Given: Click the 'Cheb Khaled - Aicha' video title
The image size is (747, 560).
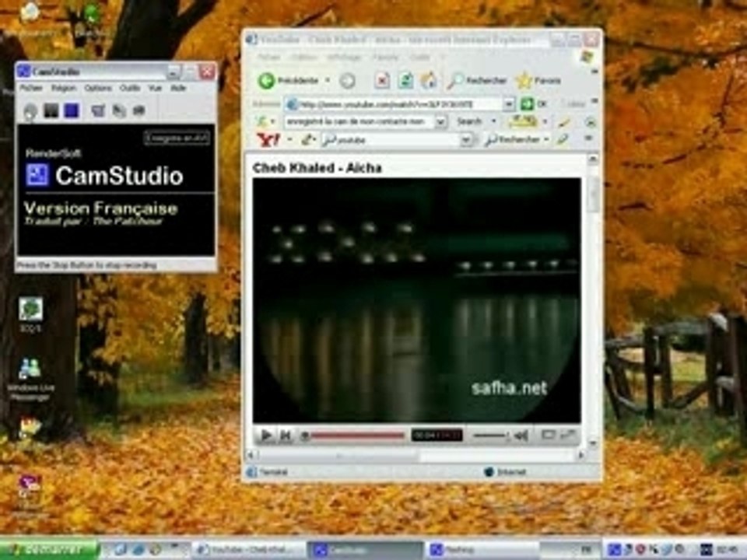Looking at the screenshot, I should click(x=317, y=168).
